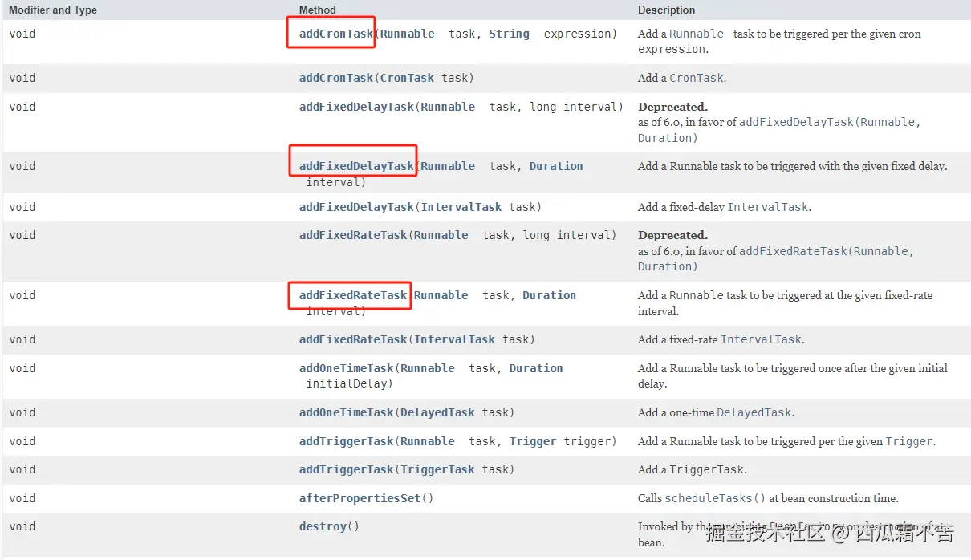Click String type in addCronTask signature
Screen dimensions: 971x560
pos(509,34)
